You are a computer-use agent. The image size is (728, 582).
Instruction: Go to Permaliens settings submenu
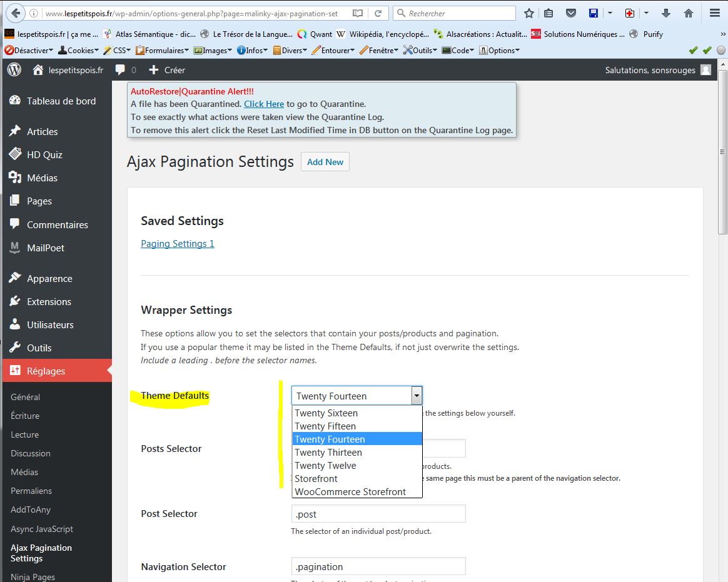[31, 491]
